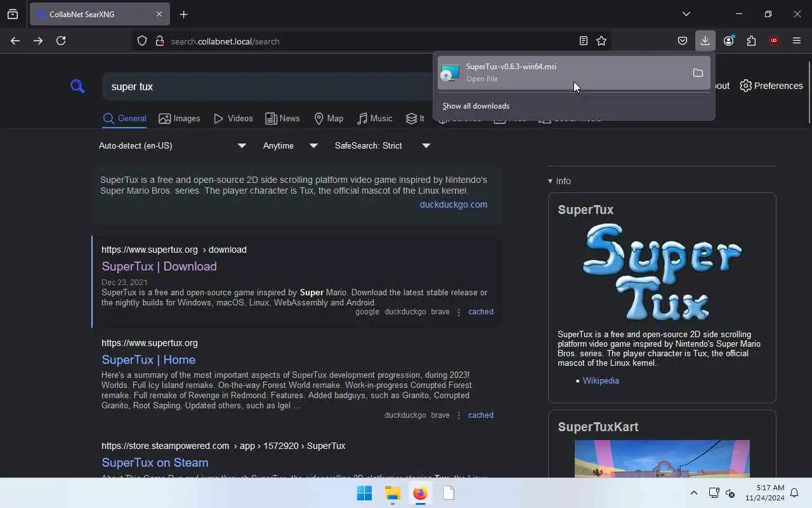This screenshot has height=508, width=812.
Task: Switch to Music search tab
Action: point(375,119)
